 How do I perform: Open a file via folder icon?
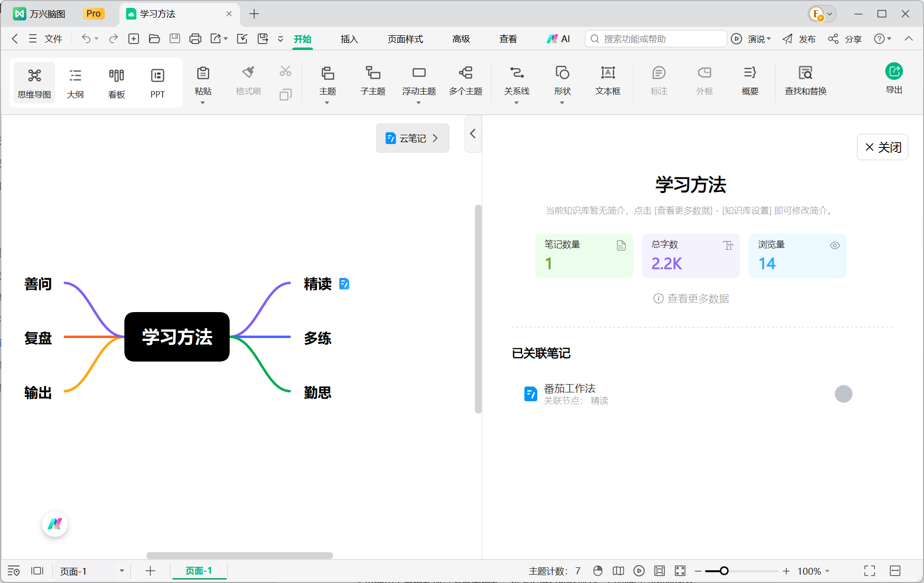[x=154, y=39]
